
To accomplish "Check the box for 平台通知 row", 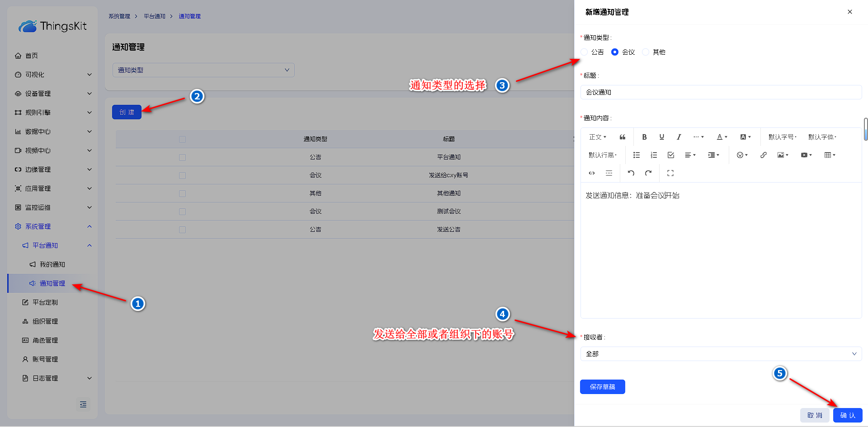I will point(182,157).
